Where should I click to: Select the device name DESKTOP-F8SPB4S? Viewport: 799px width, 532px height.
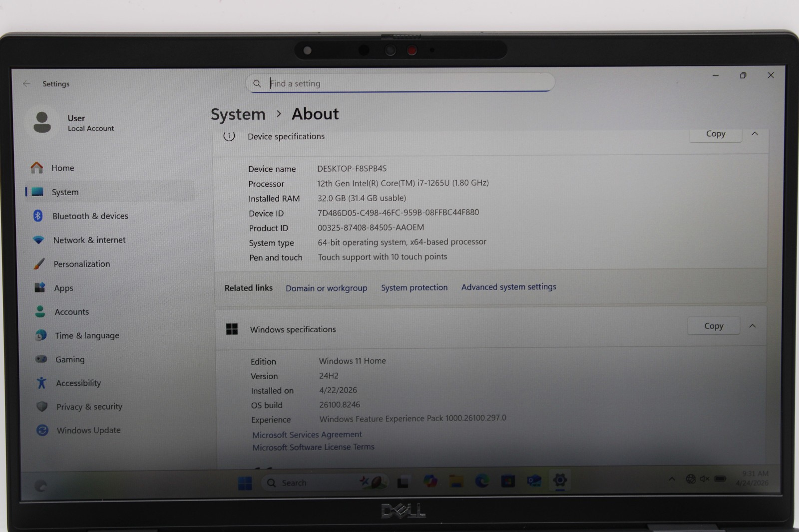pos(352,169)
